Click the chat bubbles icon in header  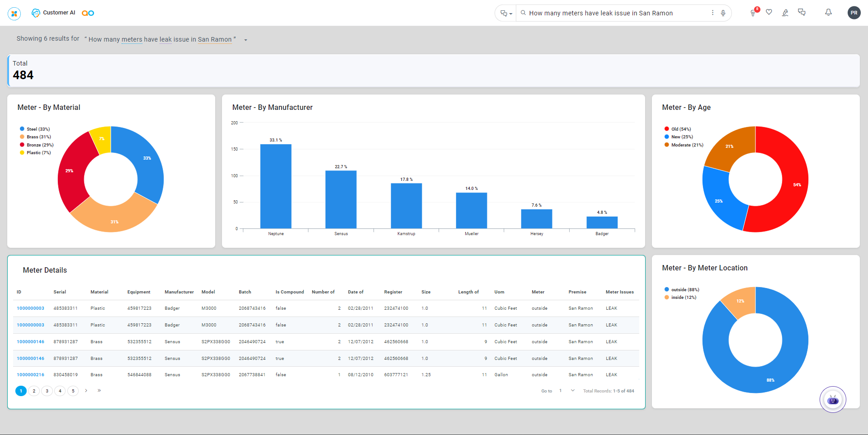(x=802, y=12)
